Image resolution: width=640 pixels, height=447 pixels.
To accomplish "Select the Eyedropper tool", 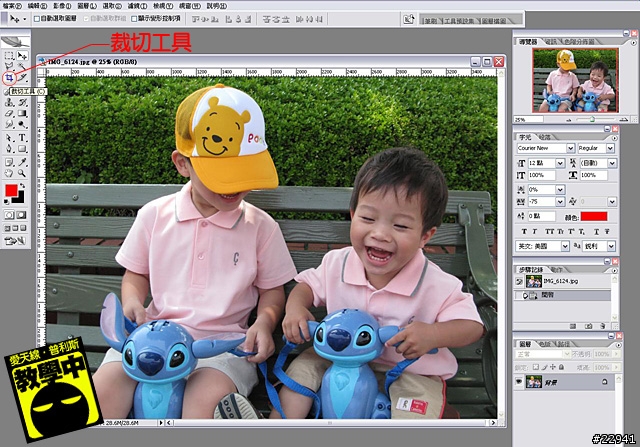I will [22, 162].
